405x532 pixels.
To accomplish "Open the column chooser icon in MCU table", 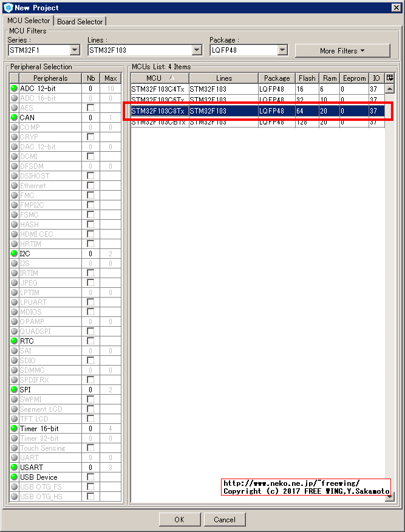I will point(390,78).
